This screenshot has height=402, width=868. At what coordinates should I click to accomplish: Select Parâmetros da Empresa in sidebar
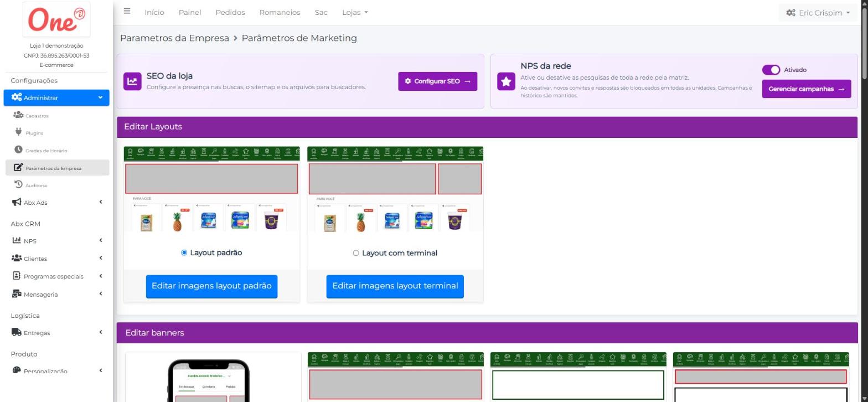58,168
